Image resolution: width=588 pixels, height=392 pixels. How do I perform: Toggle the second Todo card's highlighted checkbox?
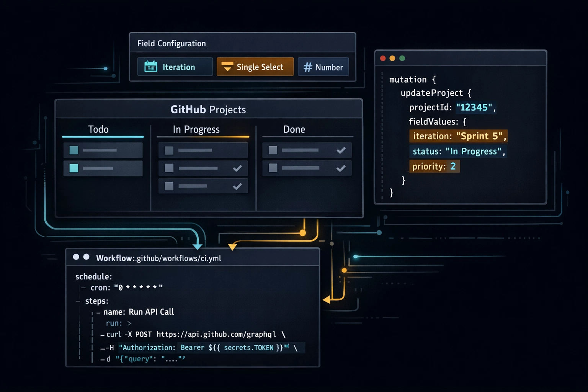[74, 168]
